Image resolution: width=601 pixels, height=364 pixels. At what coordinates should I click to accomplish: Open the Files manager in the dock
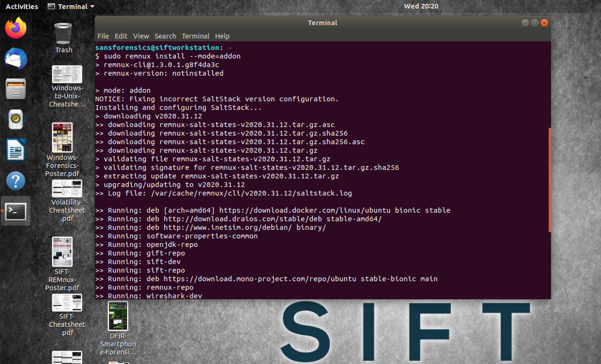16,89
